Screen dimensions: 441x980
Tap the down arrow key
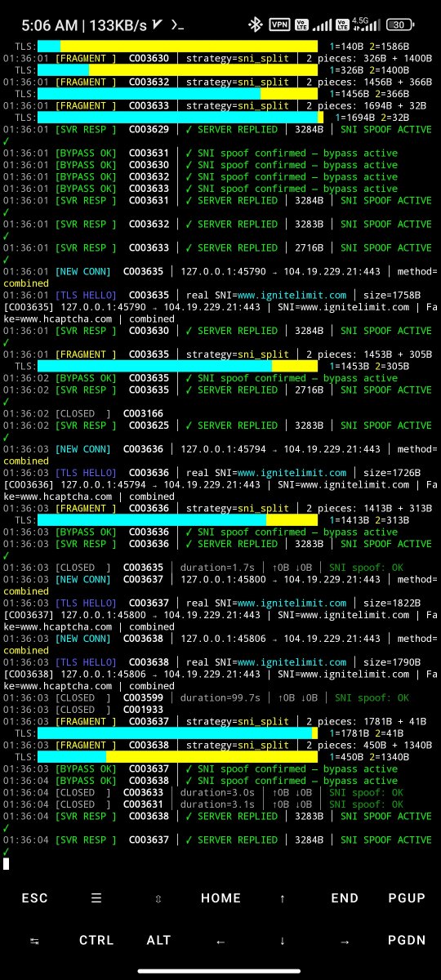(283, 941)
